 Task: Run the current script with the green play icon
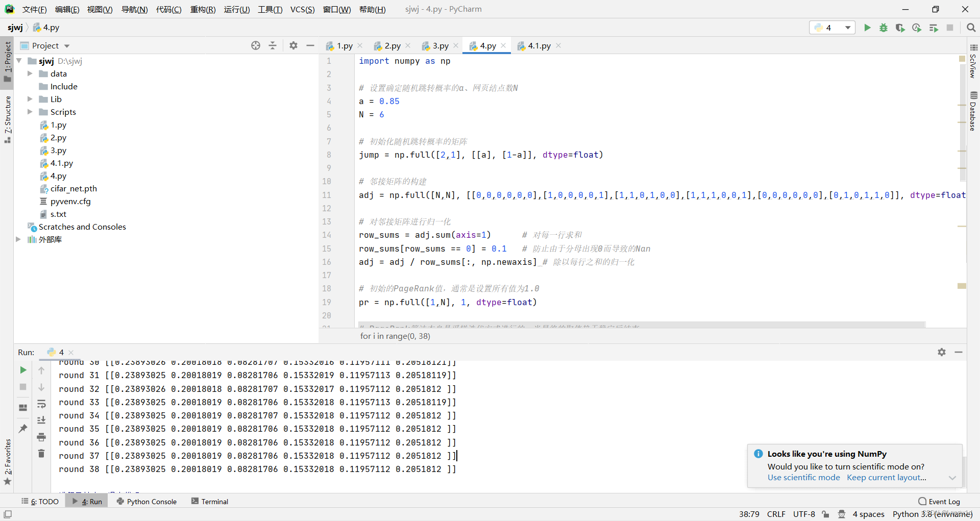(x=868, y=28)
